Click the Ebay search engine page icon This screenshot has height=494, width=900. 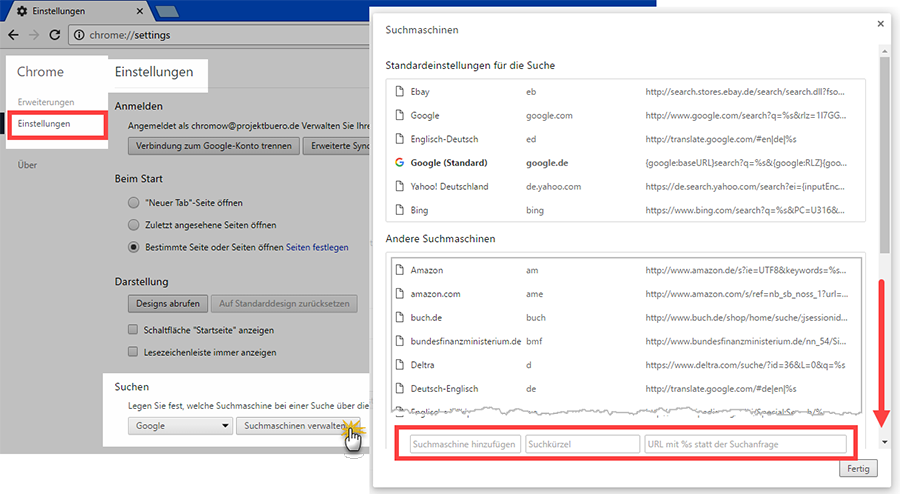(x=399, y=91)
